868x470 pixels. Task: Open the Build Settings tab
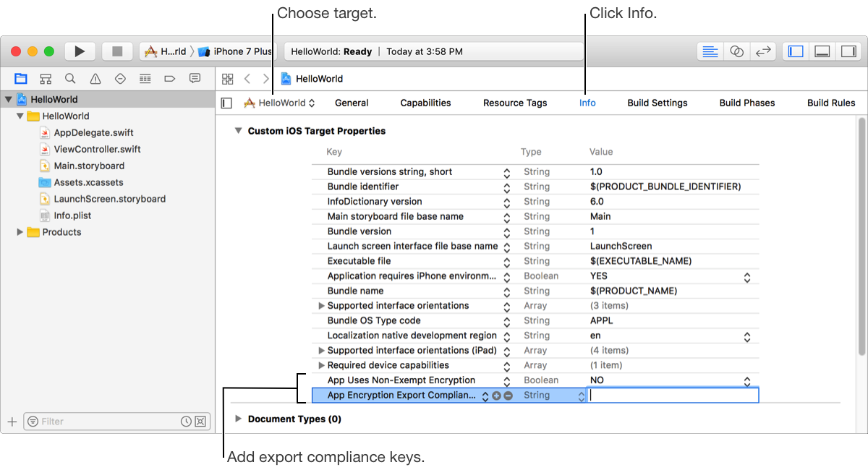coord(658,103)
